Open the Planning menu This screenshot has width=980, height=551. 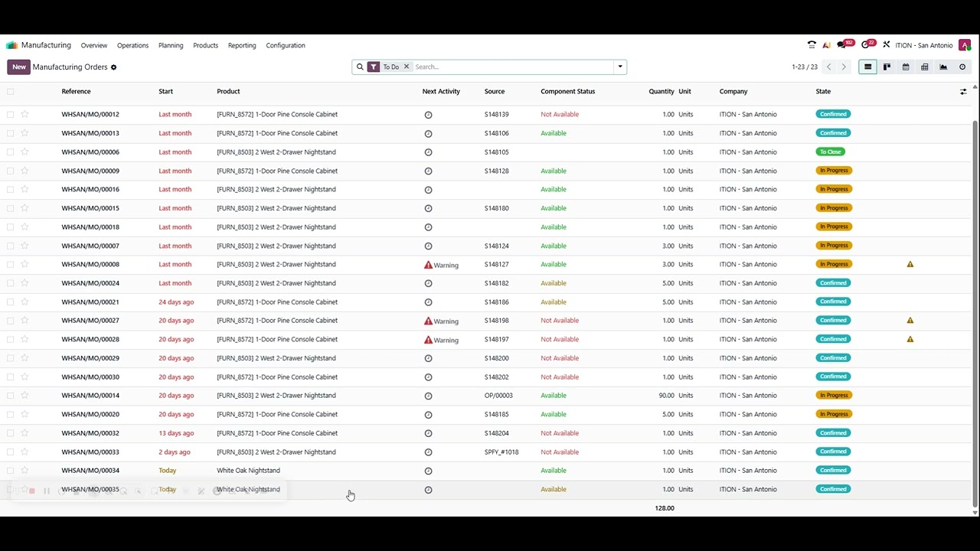pos(171,45)
